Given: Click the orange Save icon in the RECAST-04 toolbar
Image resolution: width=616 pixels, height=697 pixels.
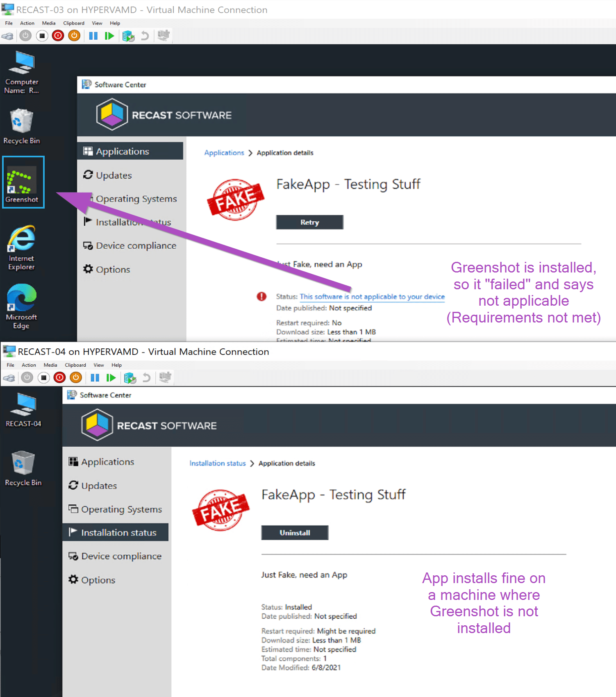Looking at the screenshot, I should (x=76, y=377).
